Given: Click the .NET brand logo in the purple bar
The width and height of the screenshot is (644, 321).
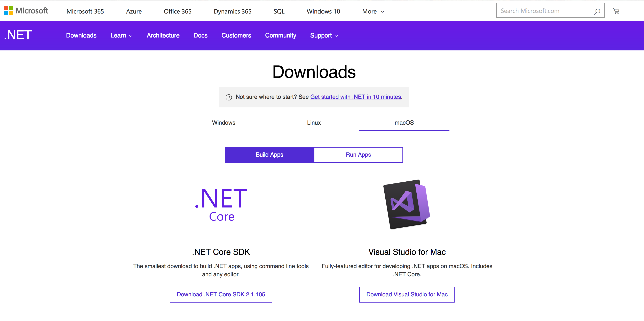Looking at the screenshot, I should click(18, 35).
